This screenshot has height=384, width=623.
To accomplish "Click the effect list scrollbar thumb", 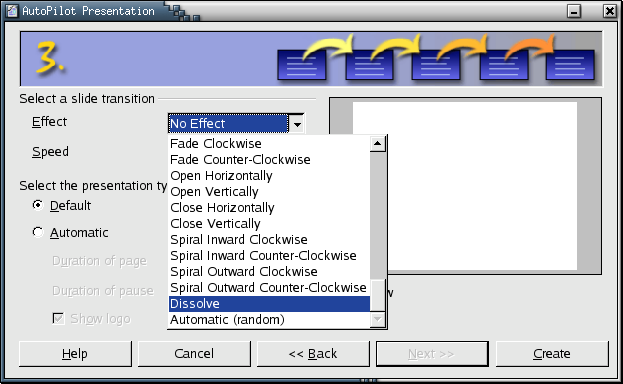I will tap(377, 295).
